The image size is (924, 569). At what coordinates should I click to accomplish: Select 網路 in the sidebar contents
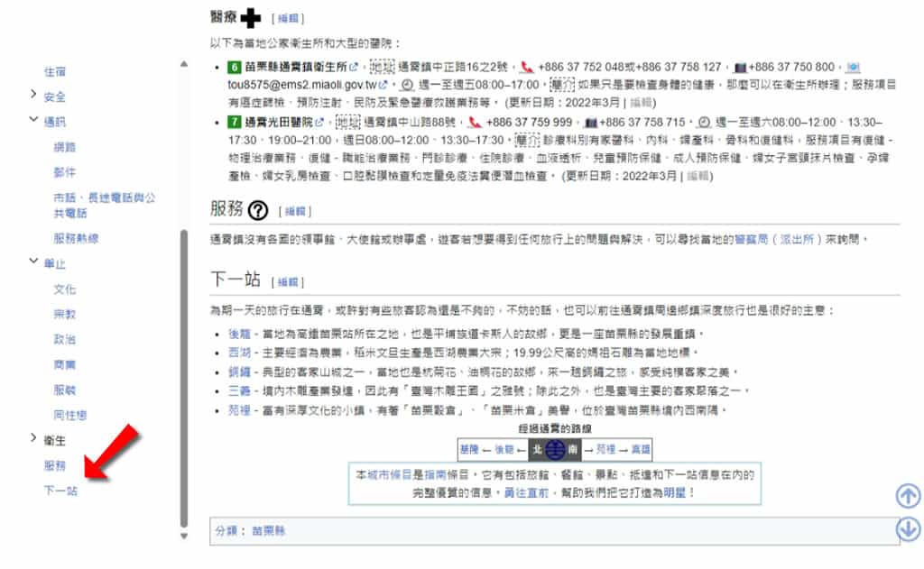coord(65,147)
